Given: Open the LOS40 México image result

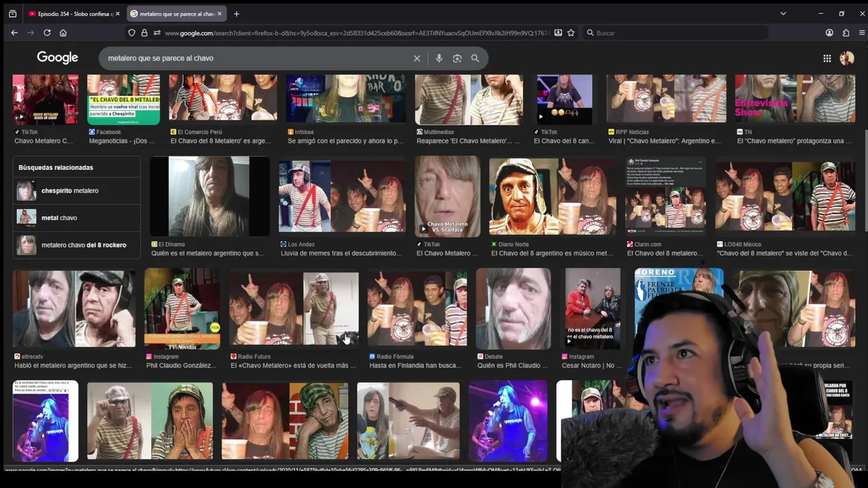Looking at the screenshot, I should [x=785, y=197].
